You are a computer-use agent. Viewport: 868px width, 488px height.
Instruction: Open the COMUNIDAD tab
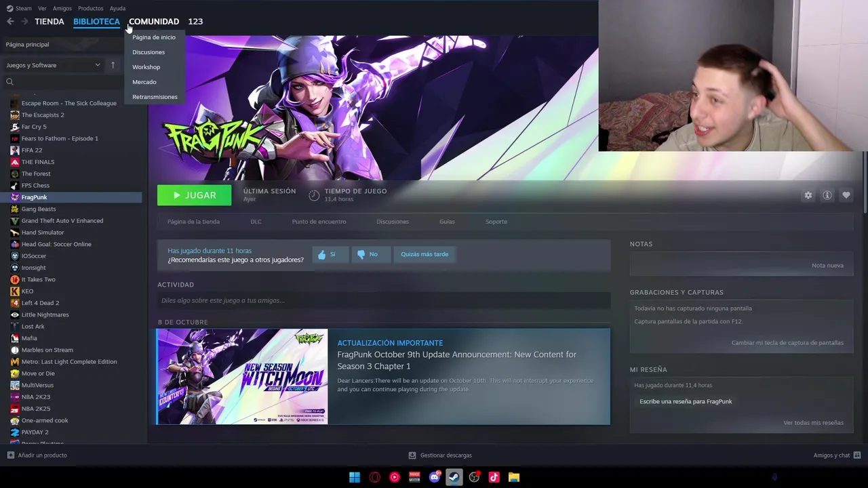pos(154,22)
